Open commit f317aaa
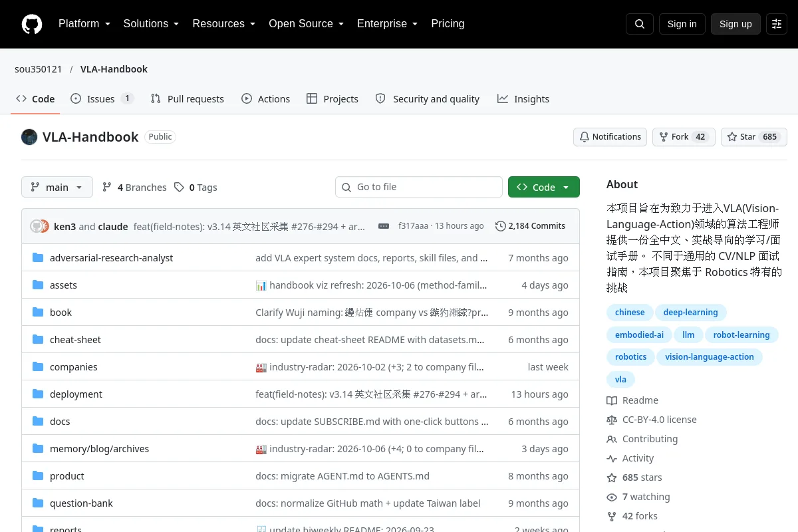Screen dimensions: 798x532 413,226
